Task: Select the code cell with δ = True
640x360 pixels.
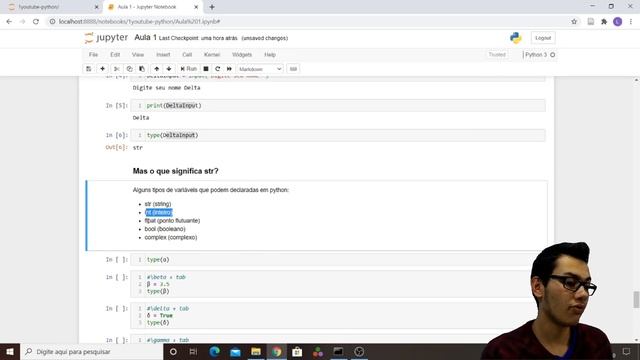Action: [338, 316]
